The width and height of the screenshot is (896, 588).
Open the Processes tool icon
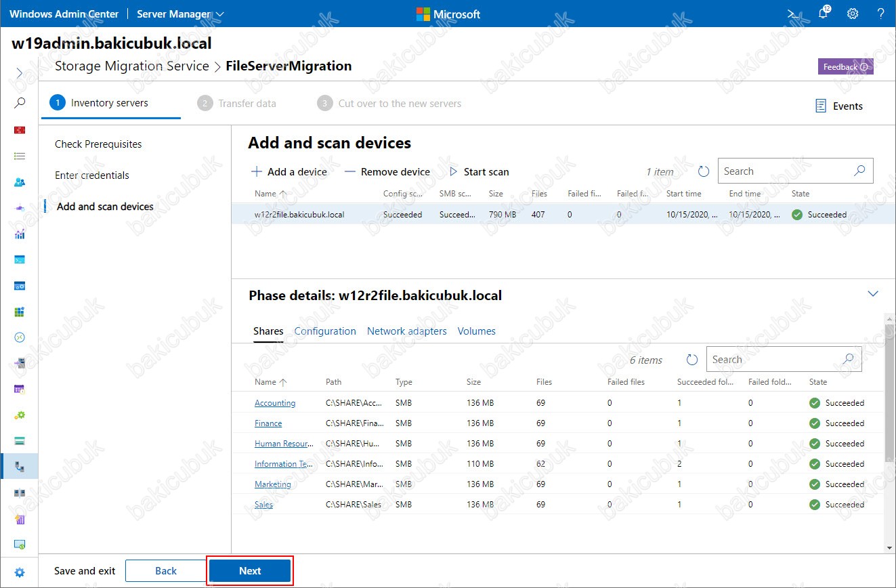tap(20, 286)
